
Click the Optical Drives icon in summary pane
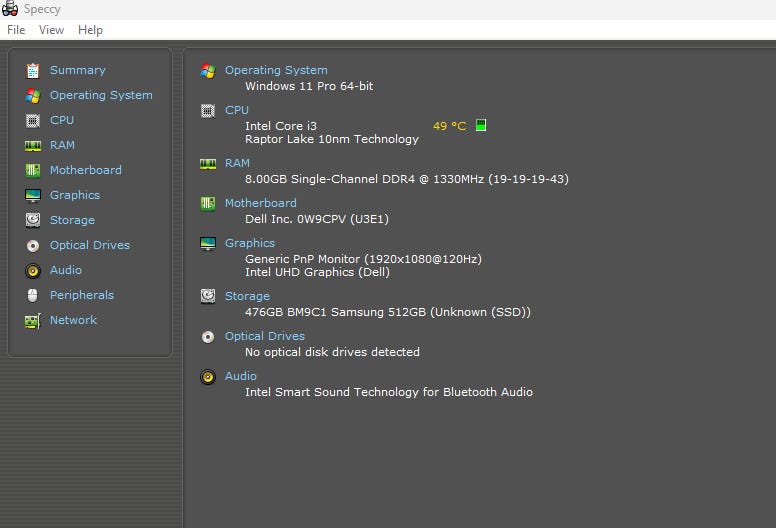pyautogui.click(x=208, y=336)
